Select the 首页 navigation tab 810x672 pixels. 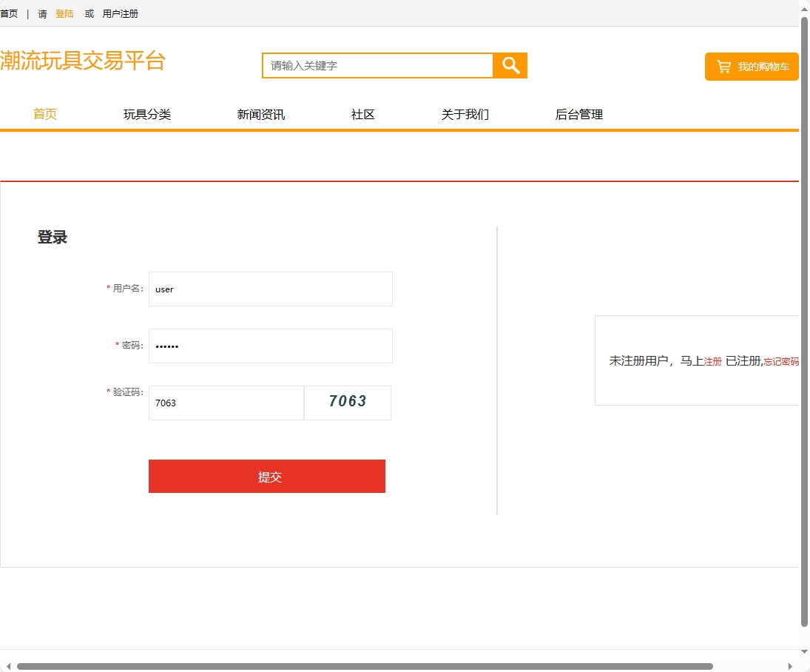click(x=44, y=114)
